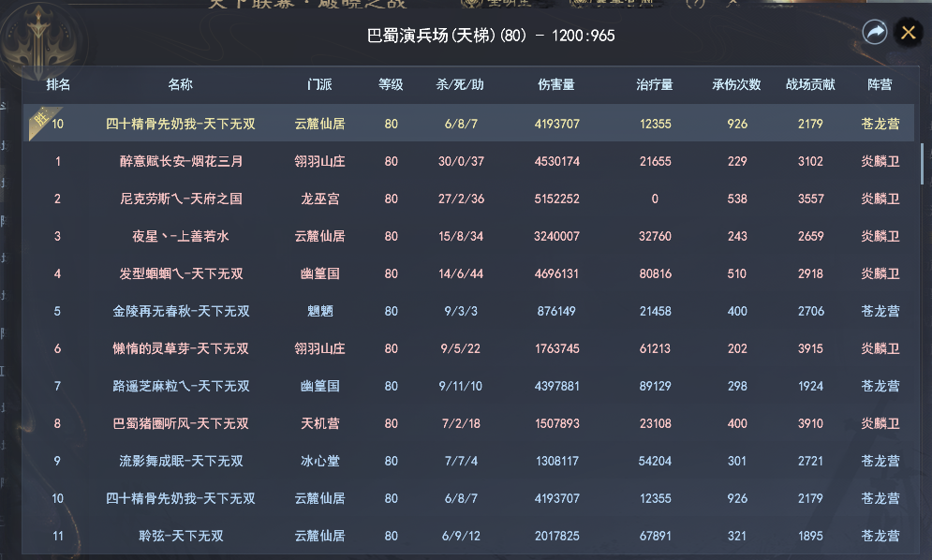Click damage value 1308117
This screenshot has width=932, height=560.
click(x=557, y=461)
